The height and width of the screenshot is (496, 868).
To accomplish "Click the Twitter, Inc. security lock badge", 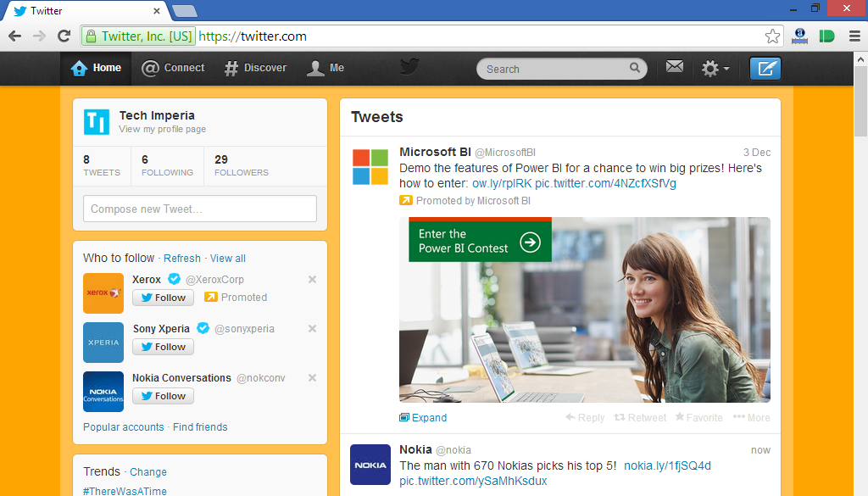I will click(138, 36).
